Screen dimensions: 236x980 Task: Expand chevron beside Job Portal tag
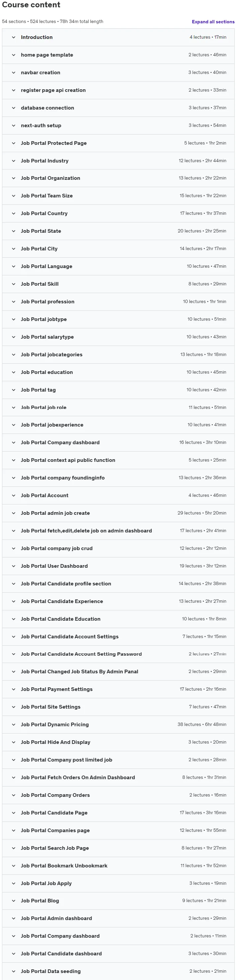pos(14,390)
